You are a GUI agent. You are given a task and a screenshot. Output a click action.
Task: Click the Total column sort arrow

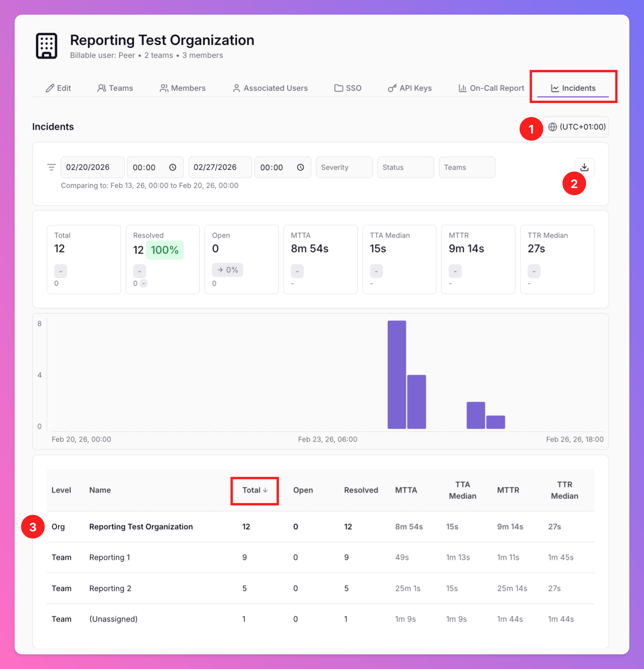coord(265,490)
